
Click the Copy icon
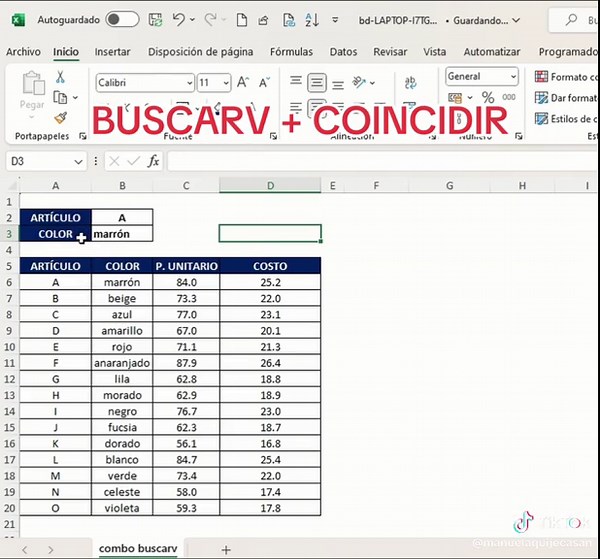coord(60,97)
